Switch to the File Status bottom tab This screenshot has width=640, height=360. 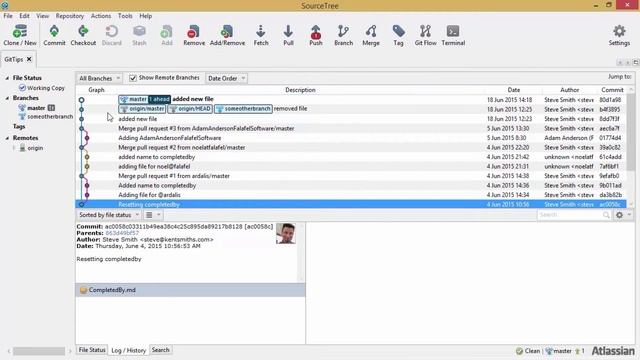coord(92,350)
